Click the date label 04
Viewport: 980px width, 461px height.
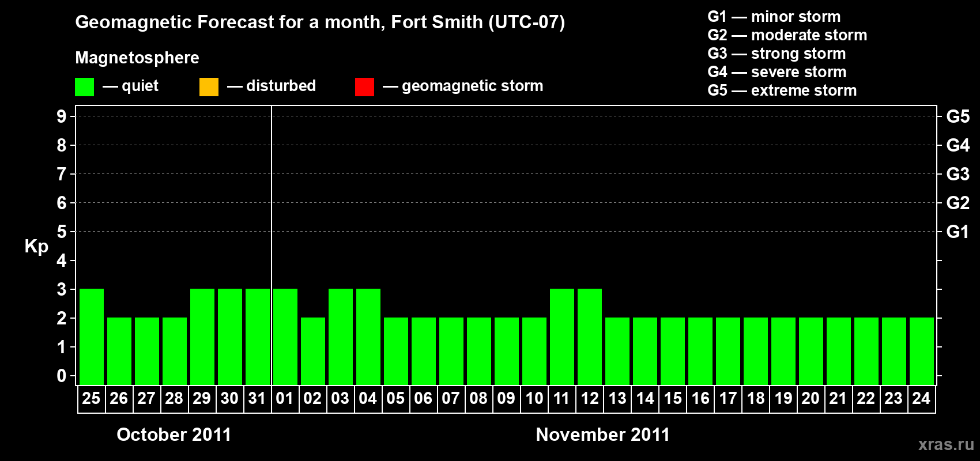coord(368,399)
